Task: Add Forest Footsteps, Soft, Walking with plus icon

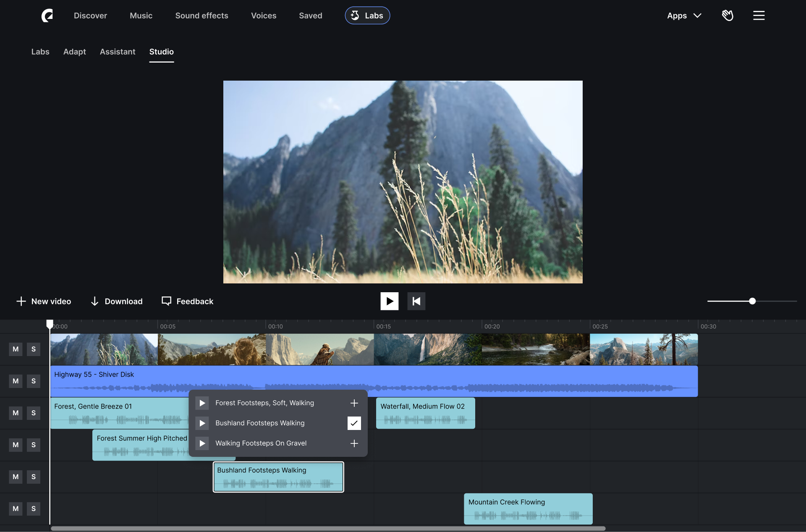Action: pyautogui.click(x=354, y=403)
